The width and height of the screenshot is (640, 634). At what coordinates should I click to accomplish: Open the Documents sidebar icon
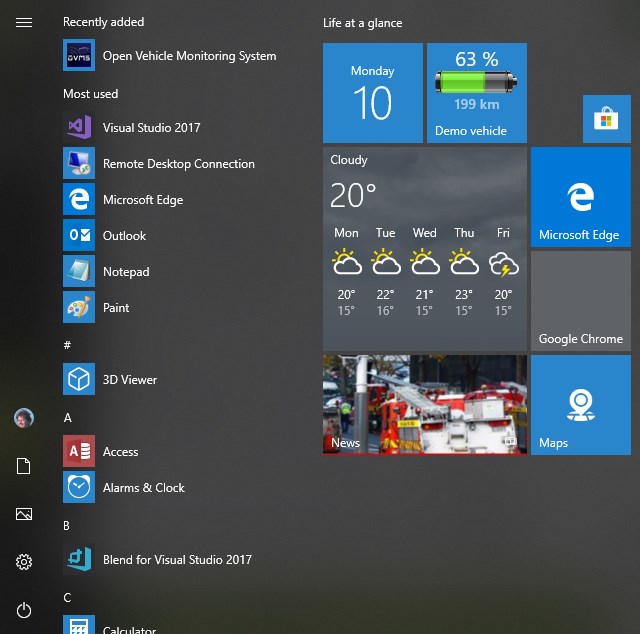tap(24, 466)
